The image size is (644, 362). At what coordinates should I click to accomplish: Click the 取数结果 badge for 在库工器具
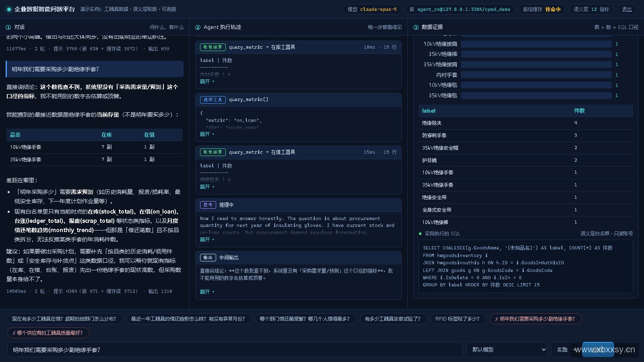213,47
